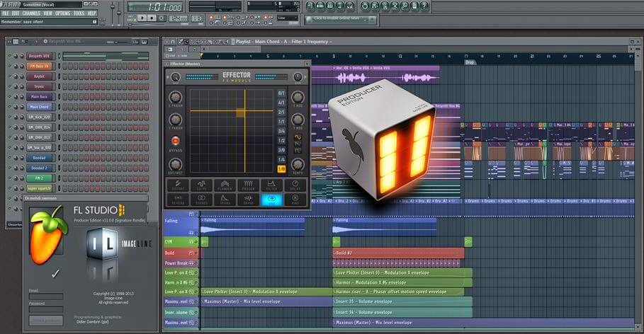Select the super squelch channel button
The height and width of the screenshot is (334, 644).
[40, 188]
